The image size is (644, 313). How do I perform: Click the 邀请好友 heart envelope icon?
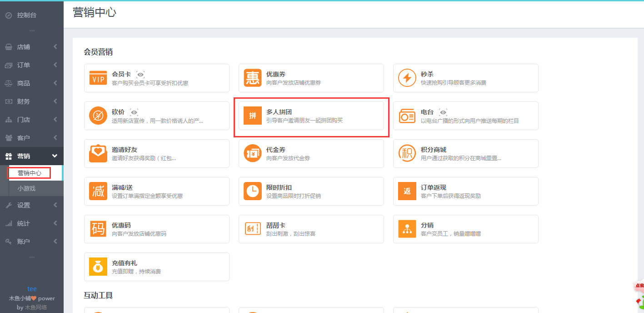coord(98,153)
